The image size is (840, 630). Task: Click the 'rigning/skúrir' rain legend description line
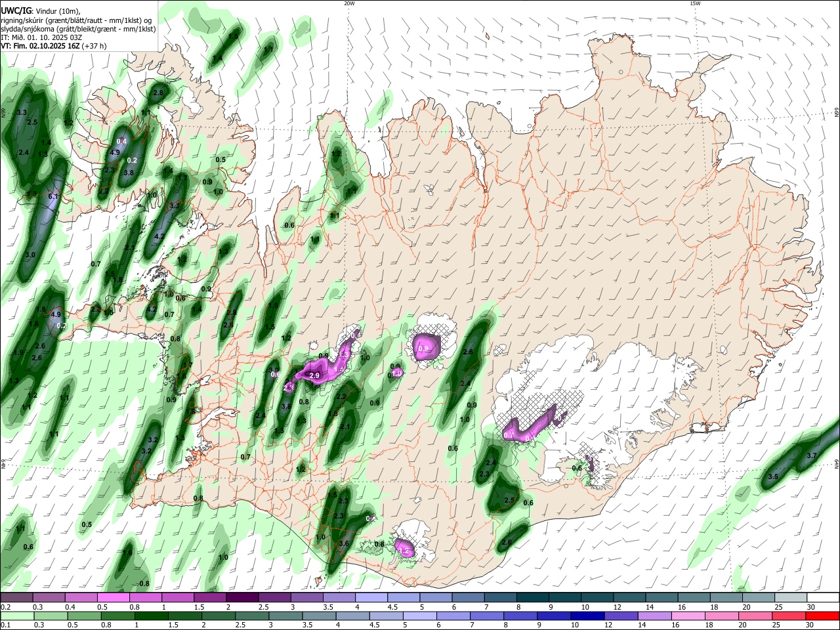tap(77, 20)
